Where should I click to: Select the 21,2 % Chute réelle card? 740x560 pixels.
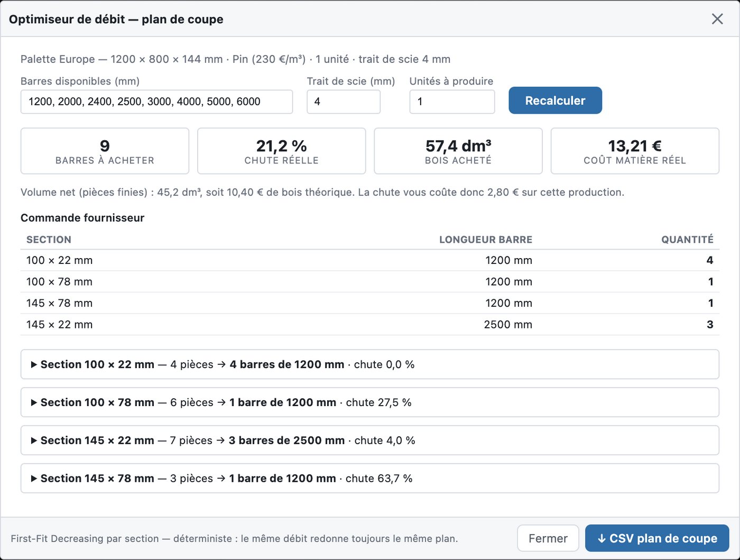coord(281,151)
